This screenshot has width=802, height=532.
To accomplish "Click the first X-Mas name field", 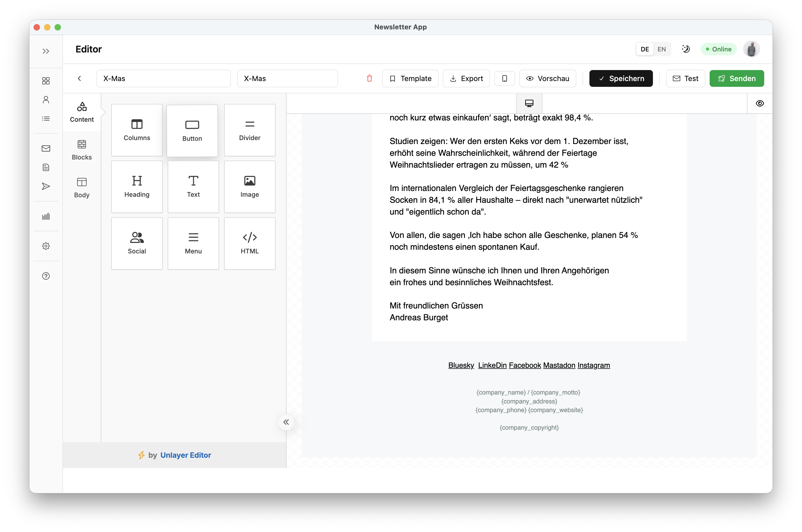I will 163,78.
